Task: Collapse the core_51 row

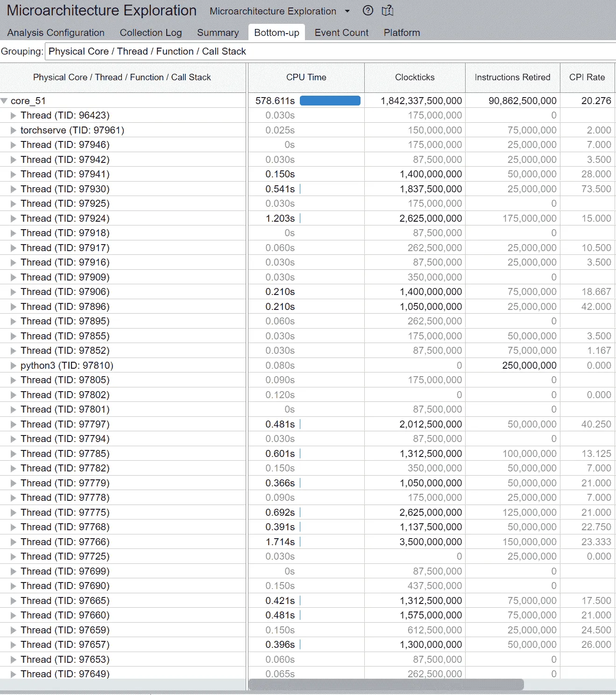Action: tap(4, 101)
